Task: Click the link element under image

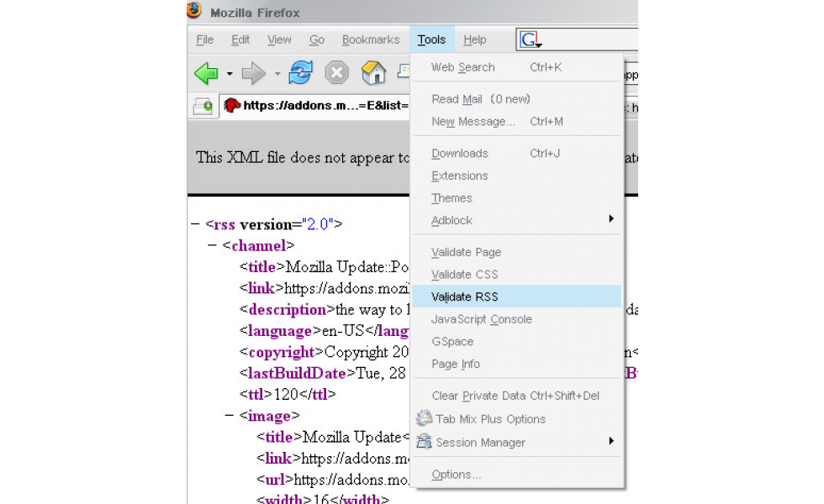Action: click(x=333, y=459)
